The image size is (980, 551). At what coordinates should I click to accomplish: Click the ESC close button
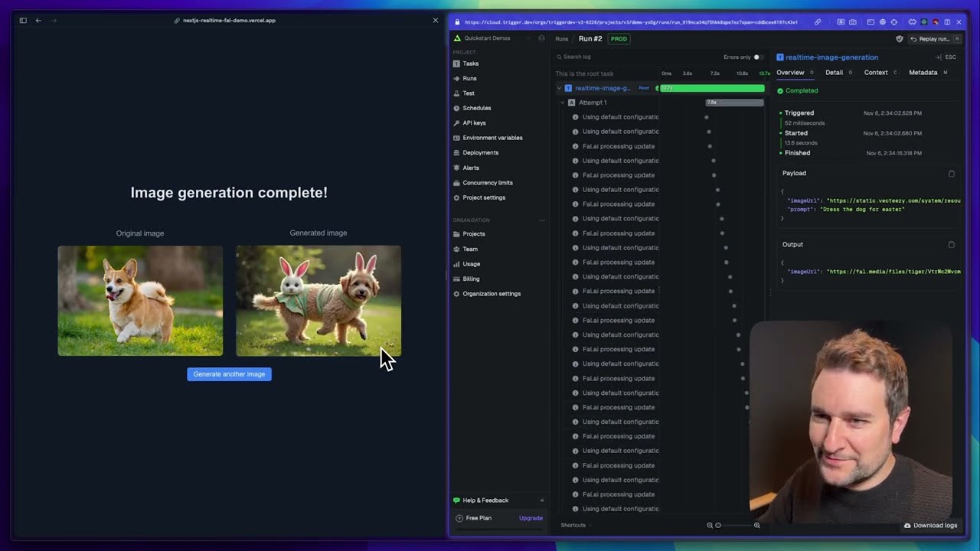[950, 57]
